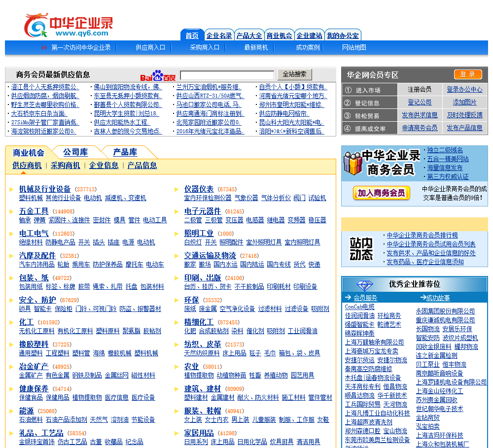Click the arrow icon before 成功故事

tap(423, 297)
